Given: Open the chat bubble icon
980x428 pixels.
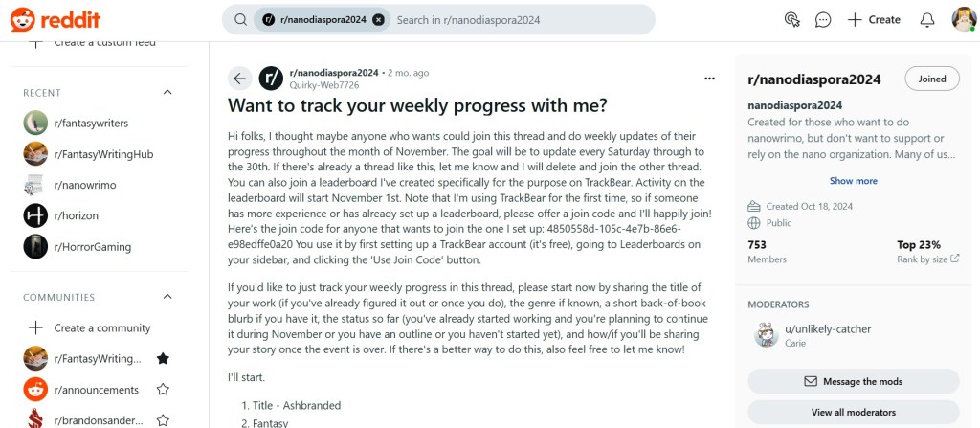Looking at the screenshot, I should coord(823,19).
